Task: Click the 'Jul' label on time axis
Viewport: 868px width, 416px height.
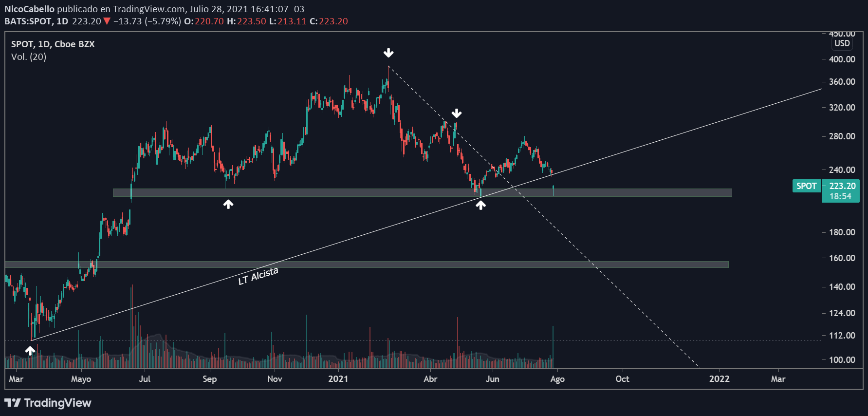Action: [x=145, y=378]
